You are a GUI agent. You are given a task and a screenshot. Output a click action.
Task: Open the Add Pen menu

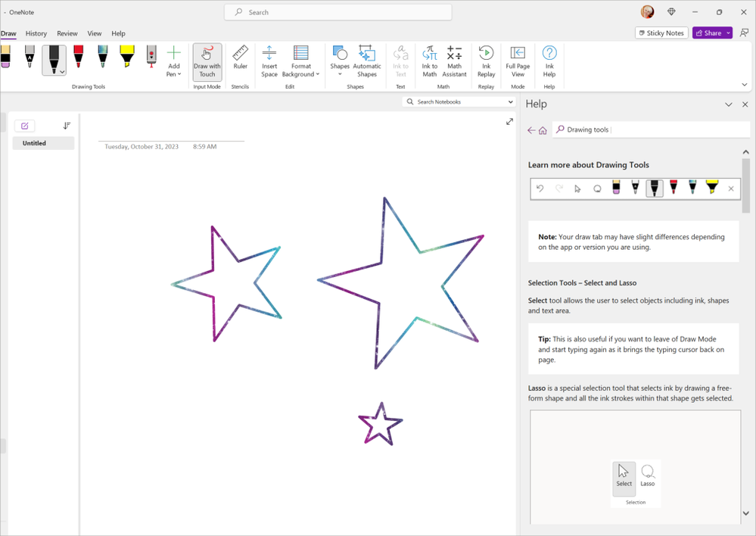coord(173,62)
